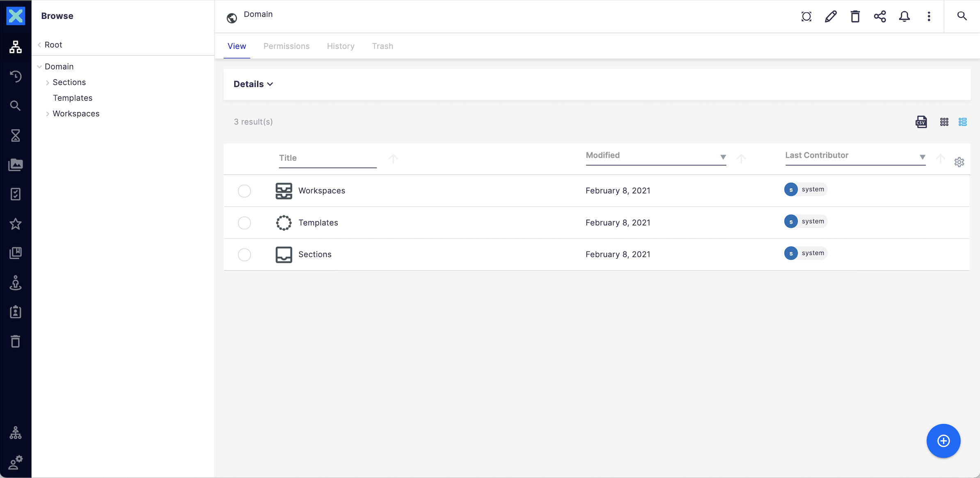
Task: Open Sections from the results table
Action: coord(315,254)
